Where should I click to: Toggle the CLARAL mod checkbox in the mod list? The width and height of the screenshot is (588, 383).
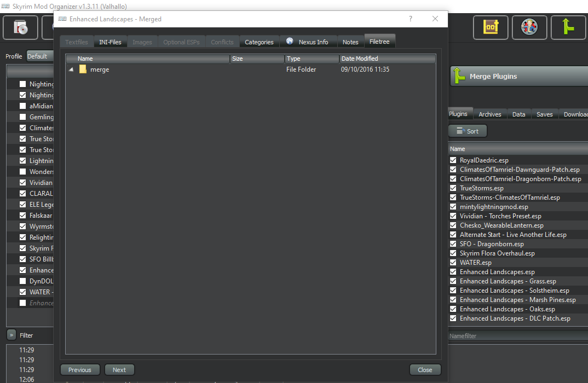[23, 193]
